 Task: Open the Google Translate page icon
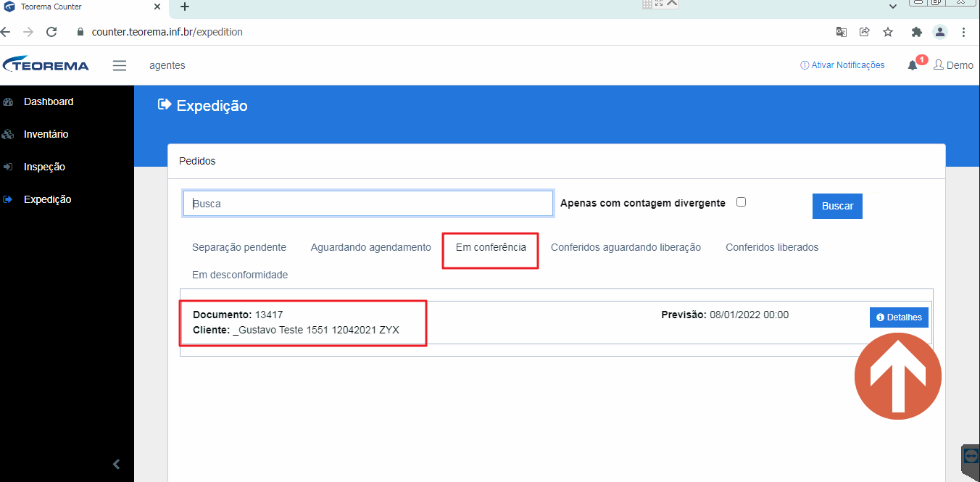(842, 32)
